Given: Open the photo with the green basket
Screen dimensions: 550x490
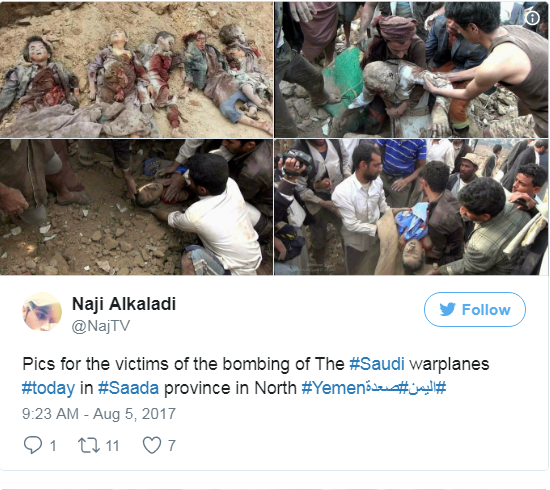Looking at the screenshot, I should [411, 69].
